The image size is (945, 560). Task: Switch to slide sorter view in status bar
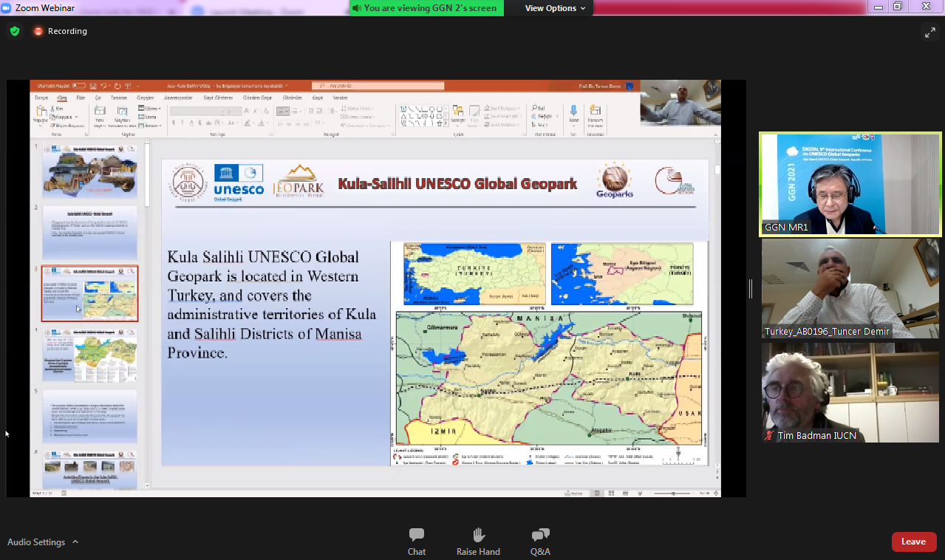(612, 493)
